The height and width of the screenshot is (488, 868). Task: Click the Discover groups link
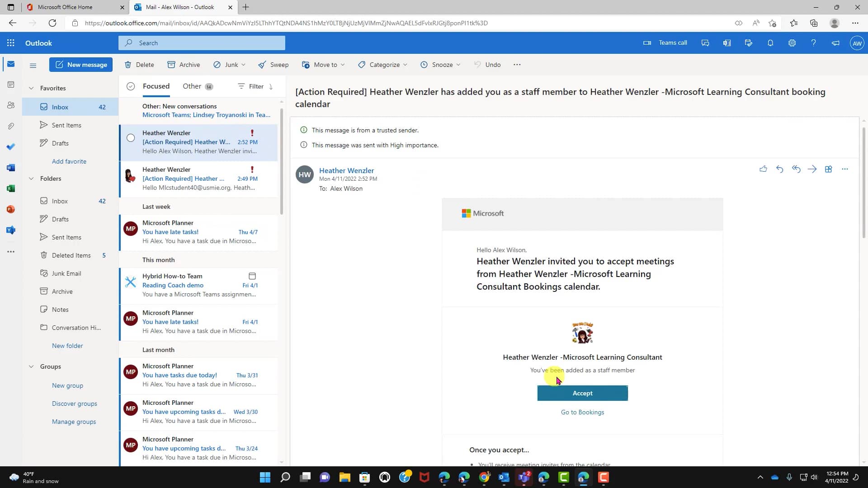[x=74, y=404]
